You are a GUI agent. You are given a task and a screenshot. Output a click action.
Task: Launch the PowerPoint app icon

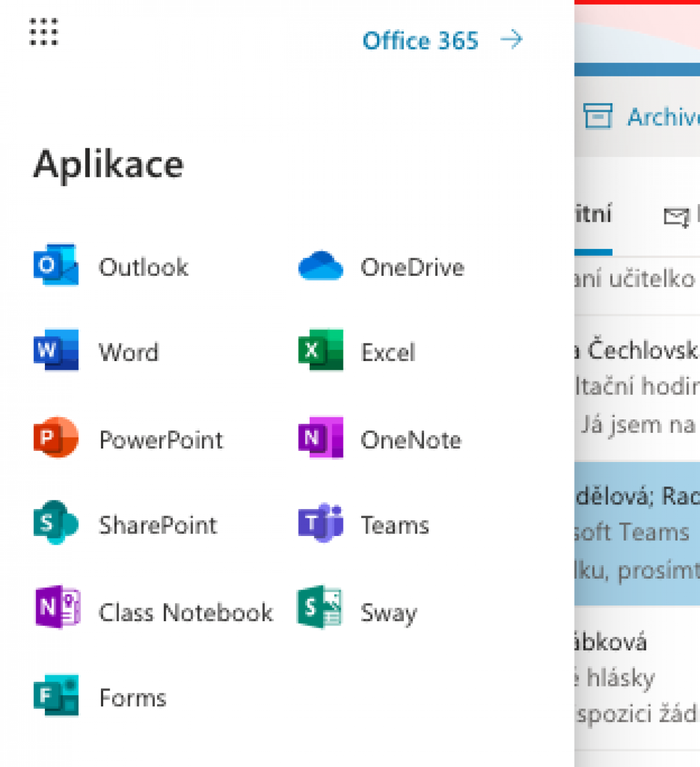tap(56, 437)
